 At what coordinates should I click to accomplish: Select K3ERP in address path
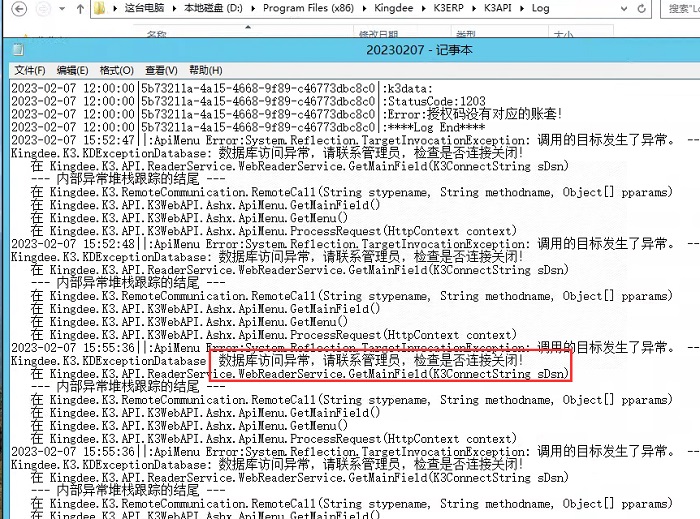coord(449,8)
